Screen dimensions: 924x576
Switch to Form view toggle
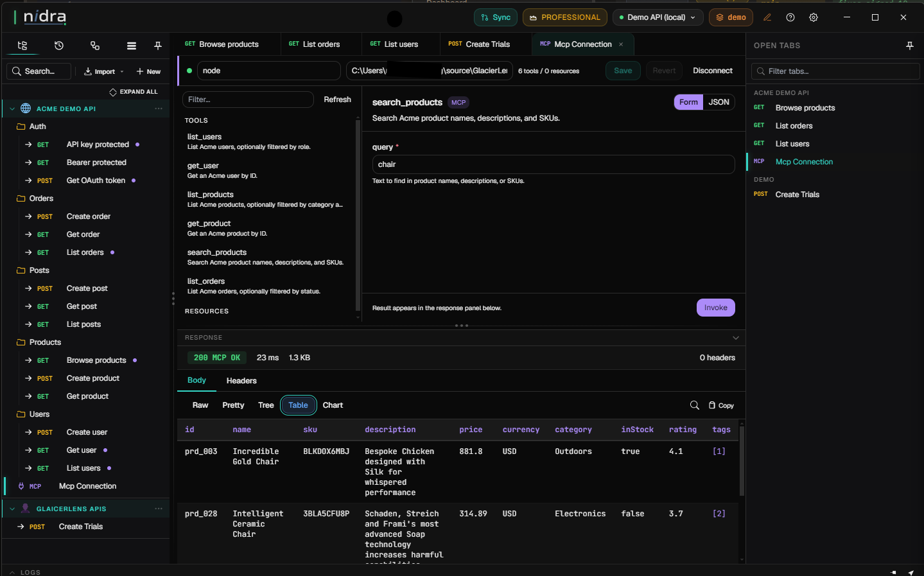pos(688,102)
